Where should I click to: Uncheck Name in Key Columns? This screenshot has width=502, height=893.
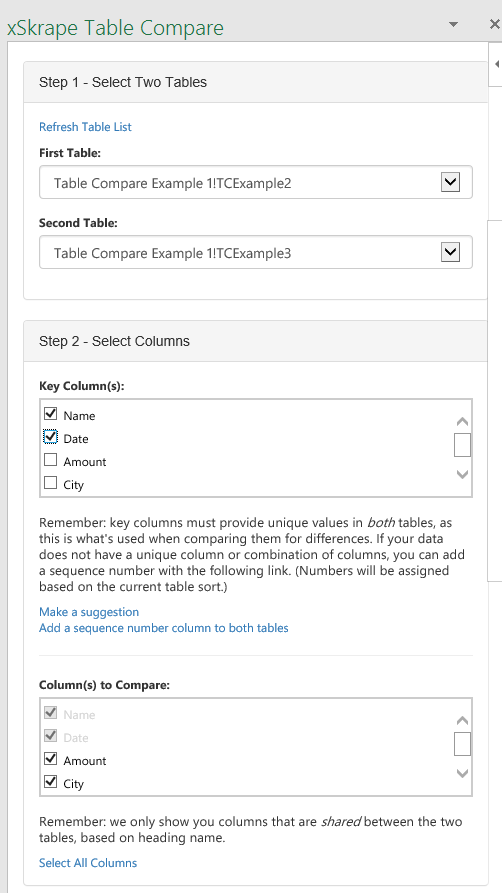point(51,413)
